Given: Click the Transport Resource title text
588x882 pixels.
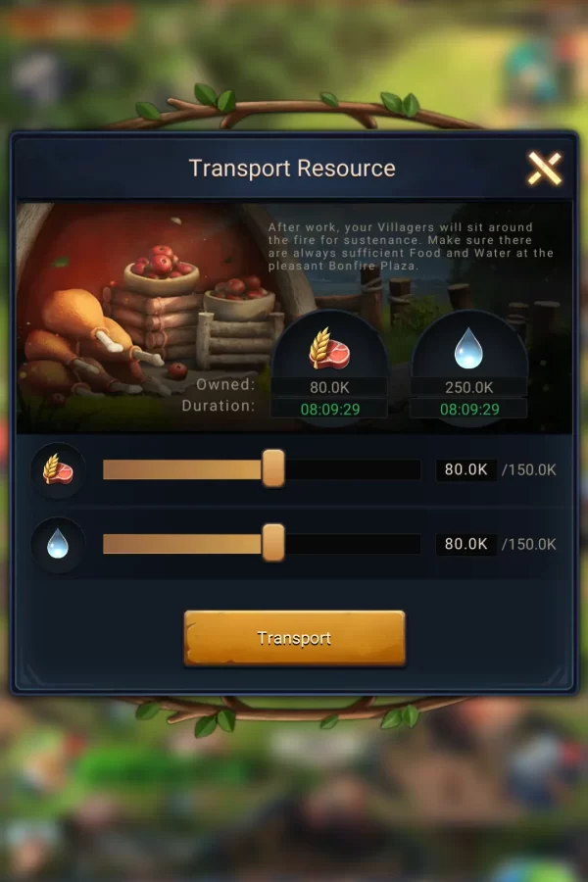Looking at the screenshot, I should [x=292, y=169].
